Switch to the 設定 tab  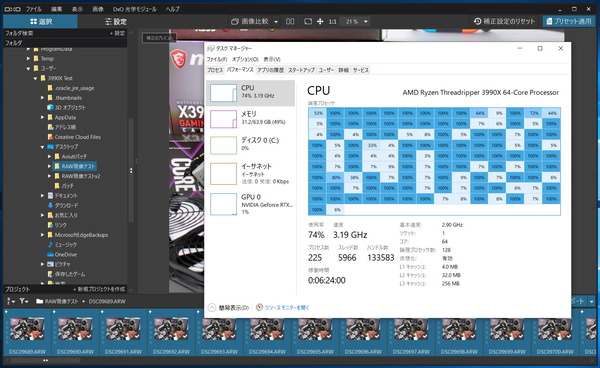(116, 21)
